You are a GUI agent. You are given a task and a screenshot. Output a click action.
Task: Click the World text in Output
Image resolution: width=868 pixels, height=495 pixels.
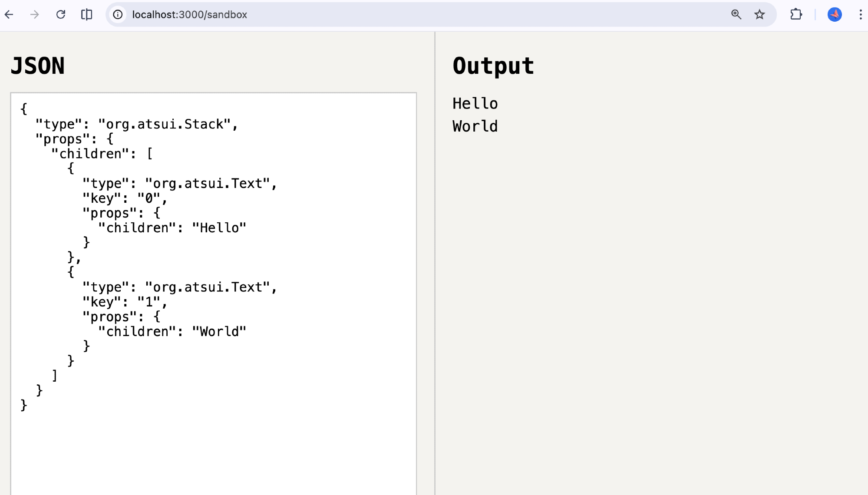pos(475,126)
